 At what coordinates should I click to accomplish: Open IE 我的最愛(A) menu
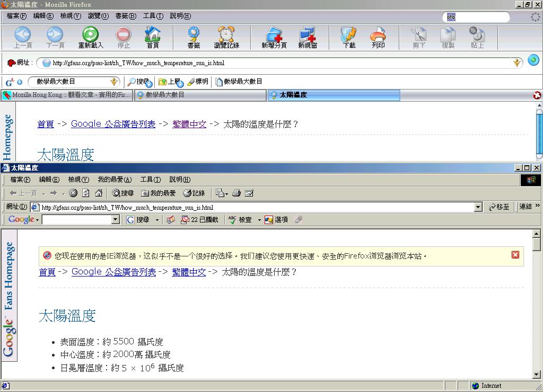coord(115,180)
